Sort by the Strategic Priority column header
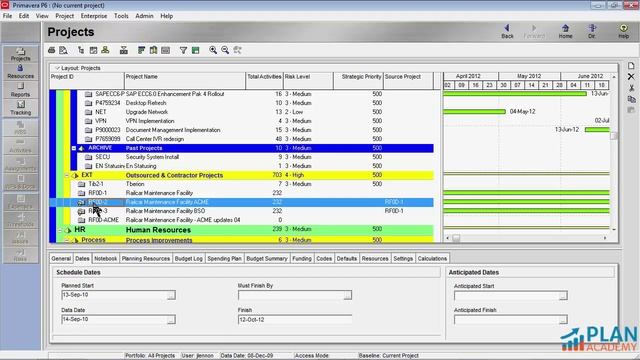Viewport: 640px width, 360px height. click(x=358, y=81)
